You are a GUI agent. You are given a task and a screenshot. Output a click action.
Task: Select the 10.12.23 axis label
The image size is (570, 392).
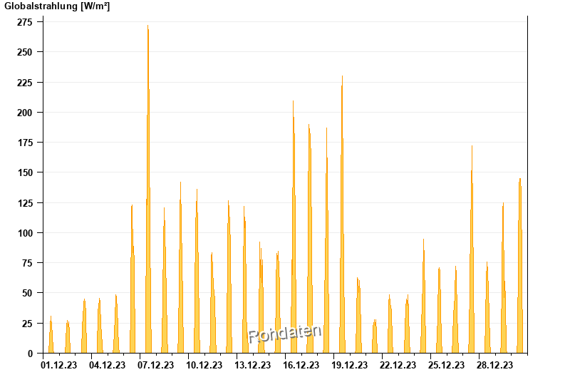[x=204, y=365]
